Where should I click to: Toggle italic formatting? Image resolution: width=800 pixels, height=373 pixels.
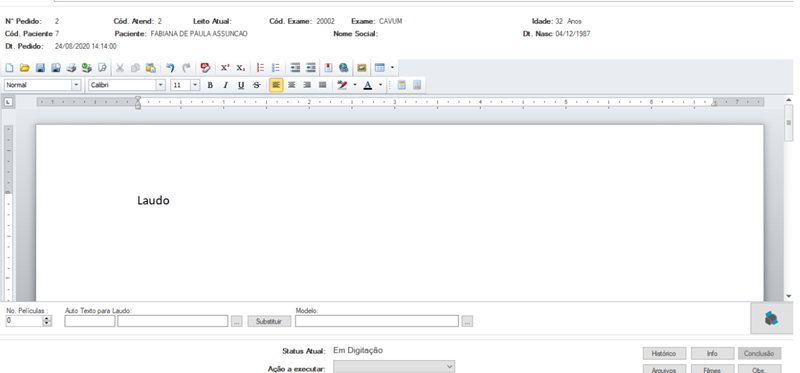click(225, 85)
